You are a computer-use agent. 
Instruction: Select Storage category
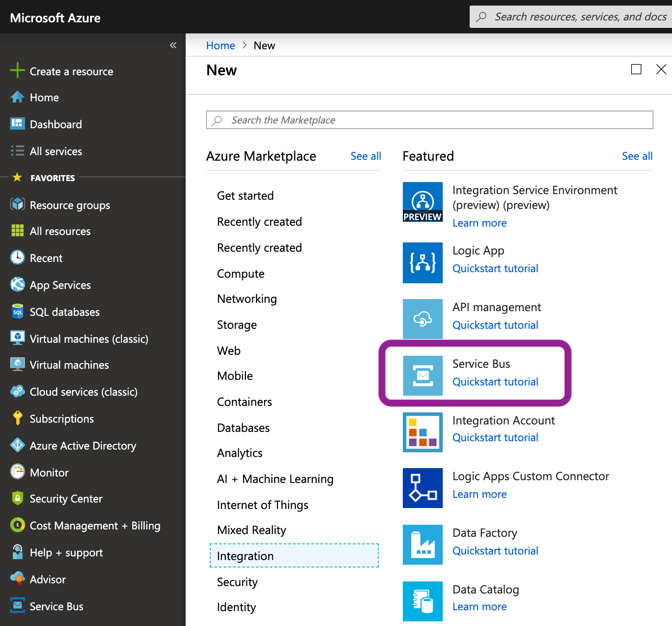point(237,325)
